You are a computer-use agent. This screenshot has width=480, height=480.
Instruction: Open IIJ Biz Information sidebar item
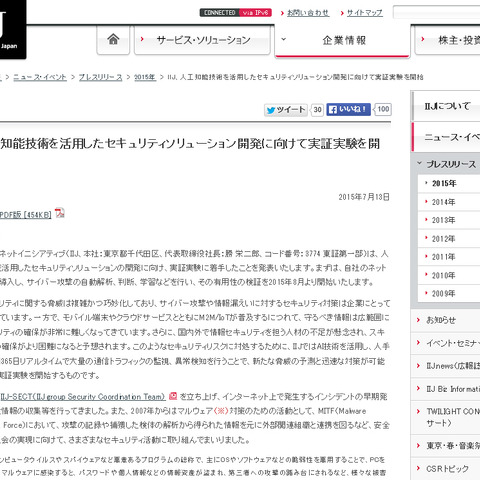click(446, 389)
